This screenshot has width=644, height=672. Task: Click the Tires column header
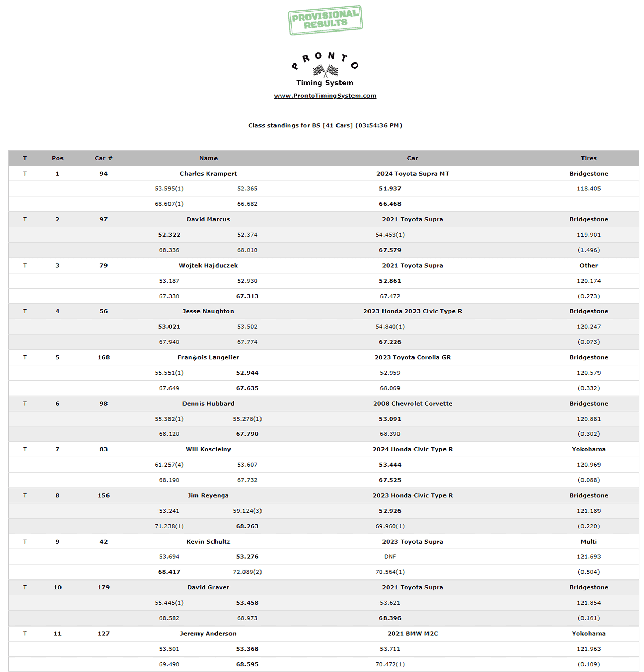pyautogui.click(x=588, y=158)
